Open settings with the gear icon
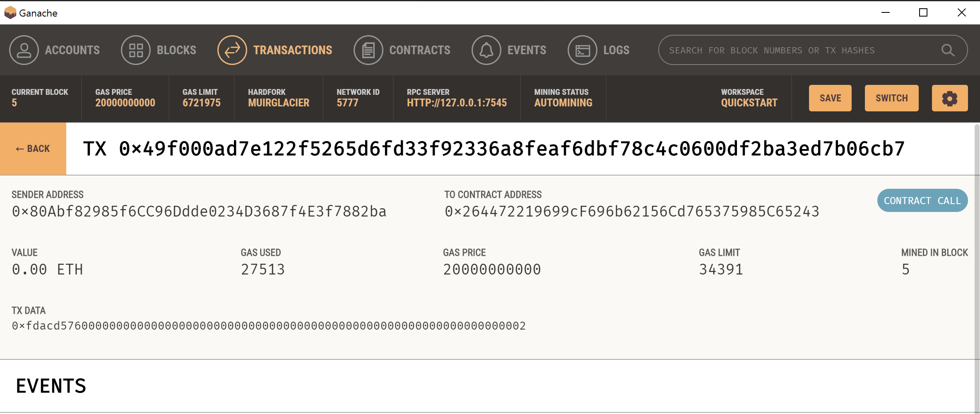This screenshot has height=414, width=980. click(950, 98)
